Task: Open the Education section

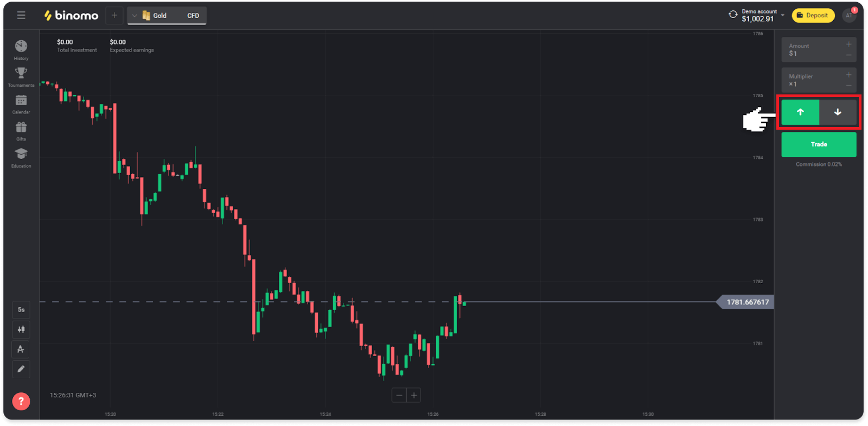Action: pos(21,157)
